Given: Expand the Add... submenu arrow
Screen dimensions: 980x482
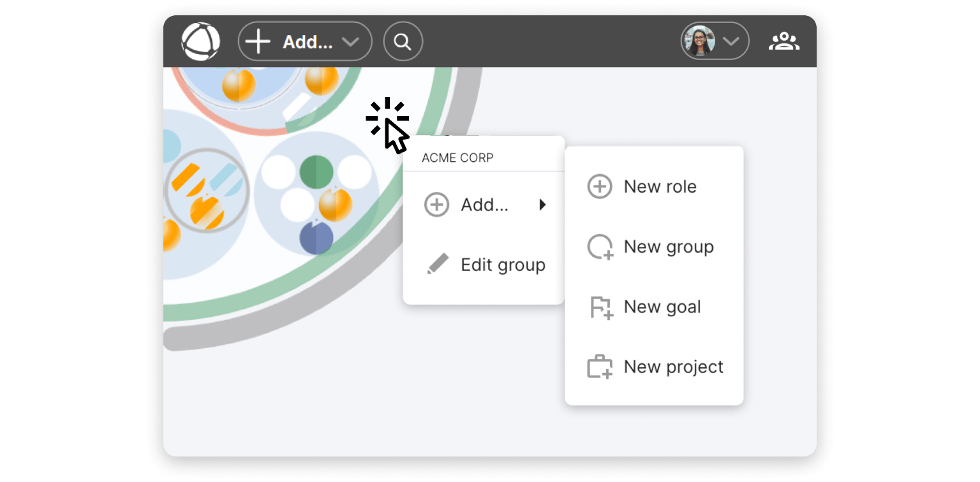Looking at the screenshot, I should point(542,205).
